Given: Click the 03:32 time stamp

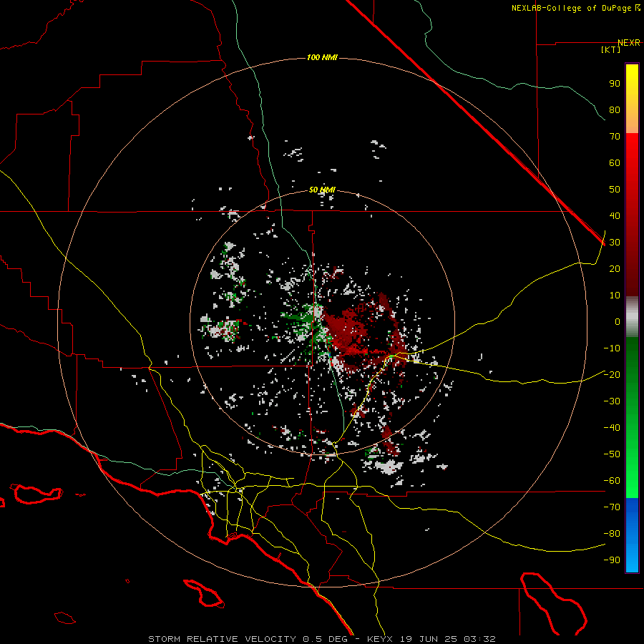Looking at the screenshot, I should click(x=479, y=639).
